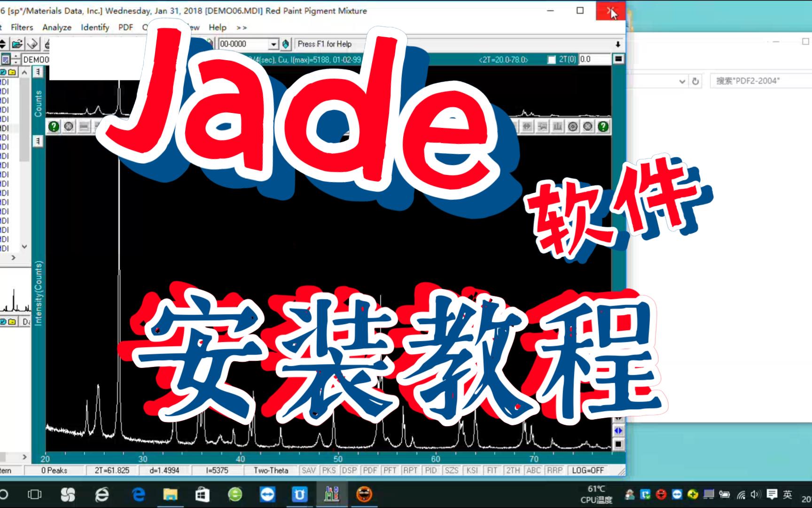Click the black down-arrow icon on help bar
Image resolution: width=812 pixels, height=508 pixels.
click(x=618, y=44)
